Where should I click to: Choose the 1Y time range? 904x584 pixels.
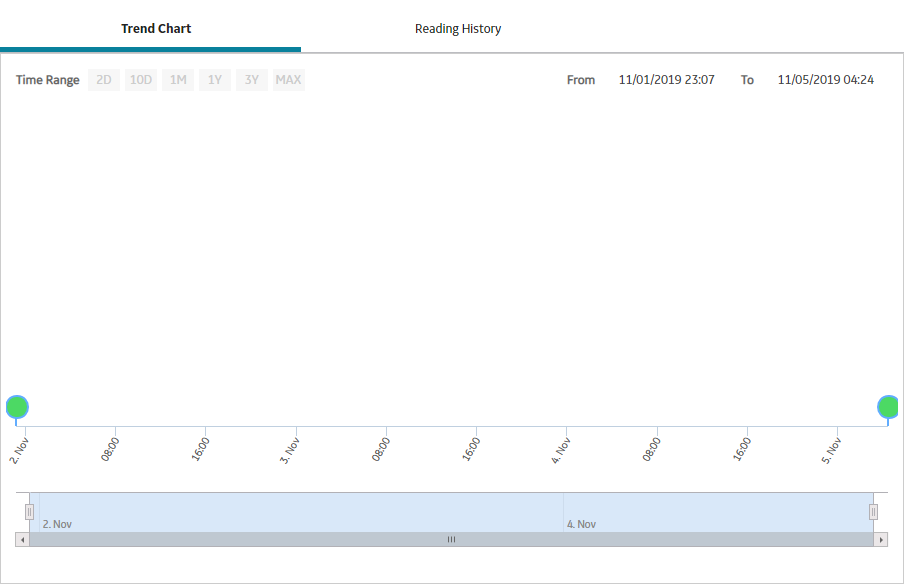215,80
